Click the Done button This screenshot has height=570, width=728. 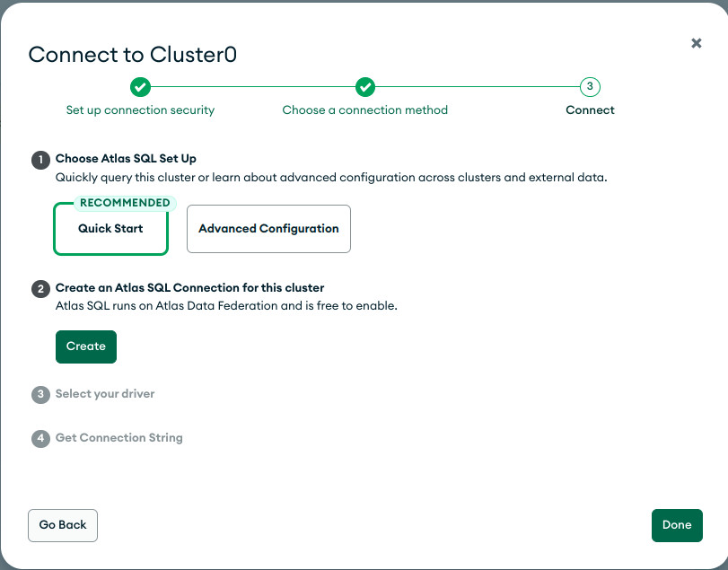(677, 525)
